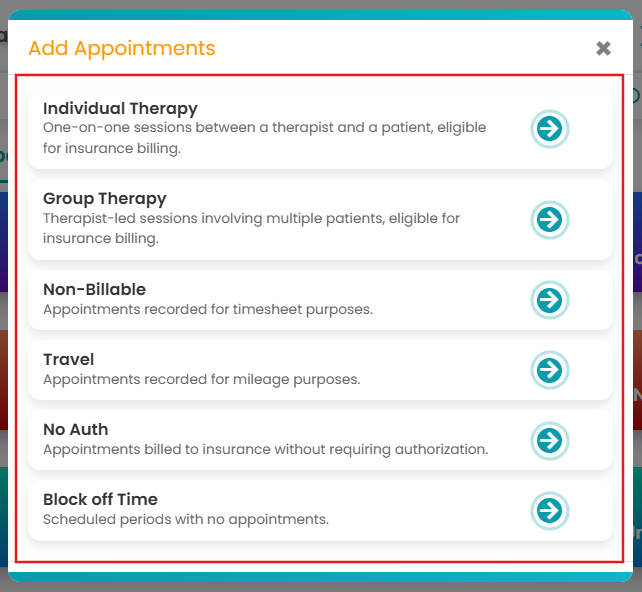Image resolution: width=642 pixels, height=592 pixels.
Task: Click the arrow icon beside Group Therapy
Action: pyautogui.click(x=549, y=219)
